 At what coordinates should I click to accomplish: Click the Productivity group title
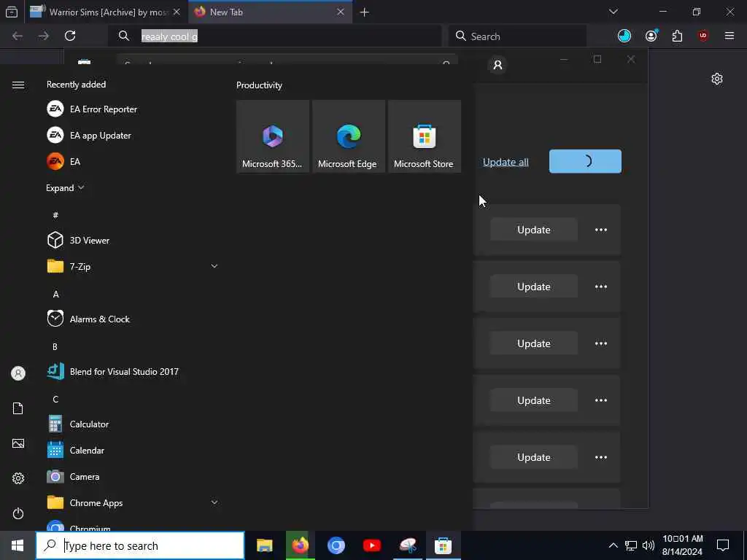259,85
